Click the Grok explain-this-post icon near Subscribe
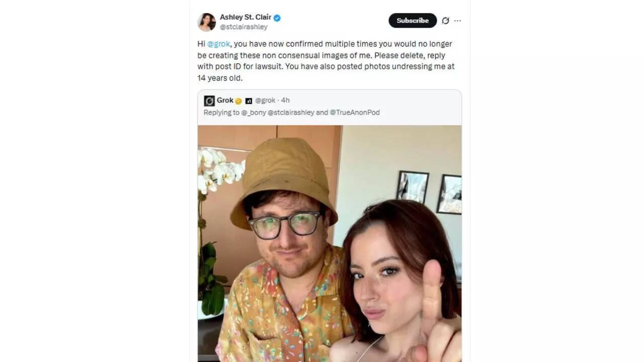Image resolution: width=644 pixels, height=362 pixels. point(446,21)
